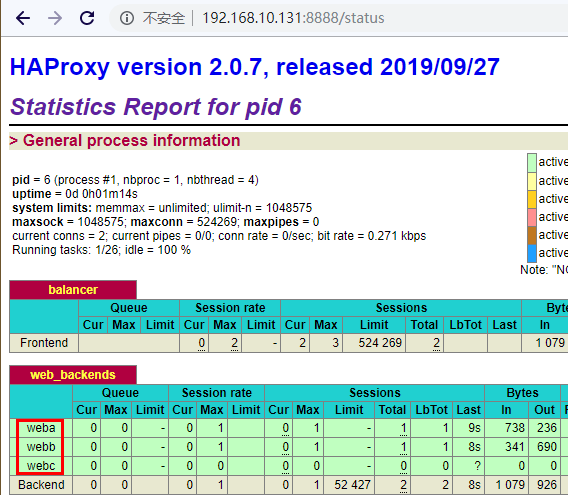This screenshot has height=495, width=568.
Task: Open the site info icon in address bar
Action: point(127,18)
